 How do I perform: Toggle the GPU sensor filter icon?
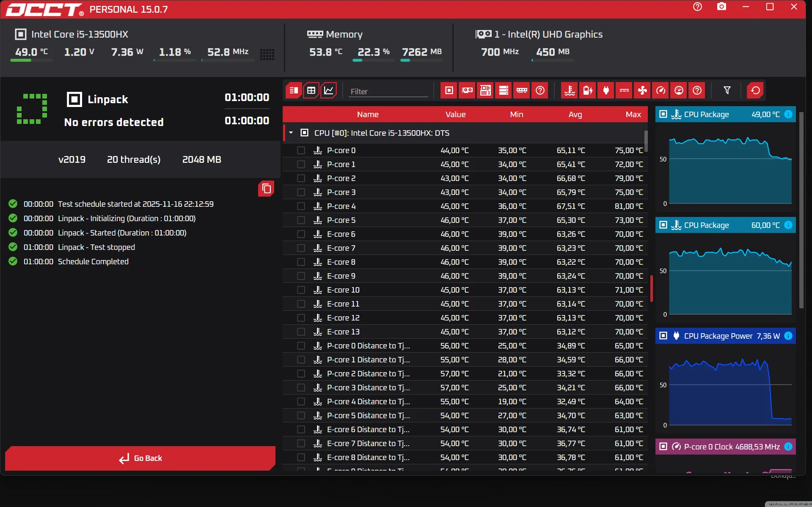click(467, 90)
